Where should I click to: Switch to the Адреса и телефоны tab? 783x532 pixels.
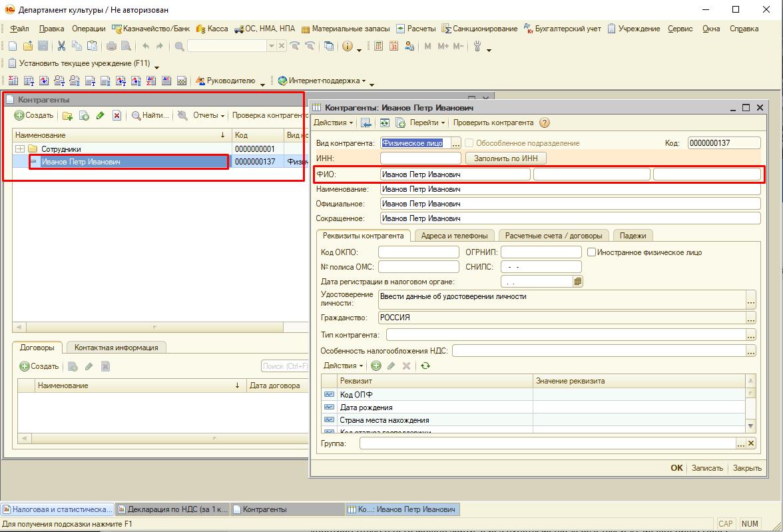tap(455, 236)
